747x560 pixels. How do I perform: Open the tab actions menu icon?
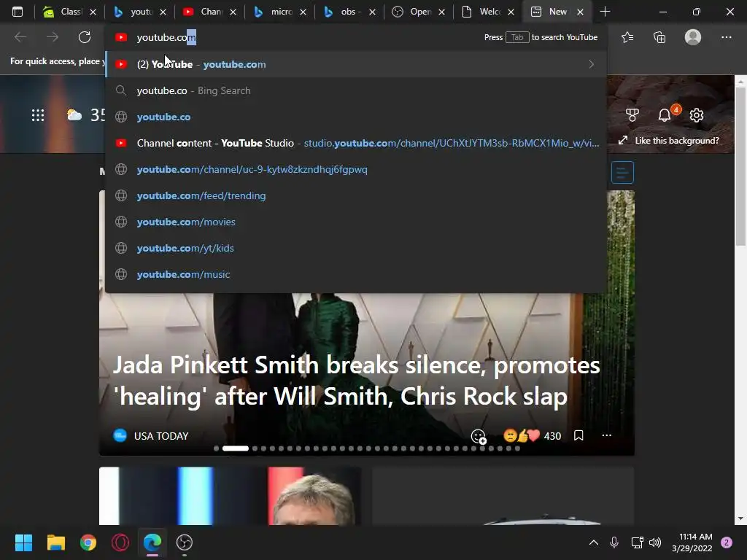click(18, 12)
